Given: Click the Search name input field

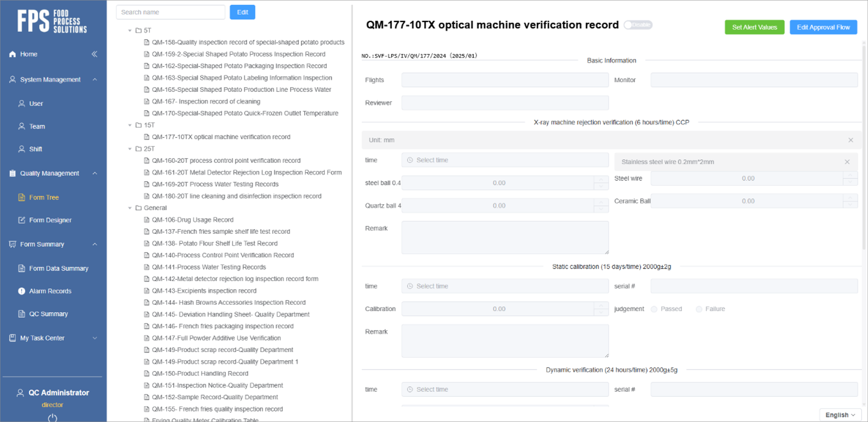Looking at the screenshot, I should pyautogui.click(x=170, y=12).
